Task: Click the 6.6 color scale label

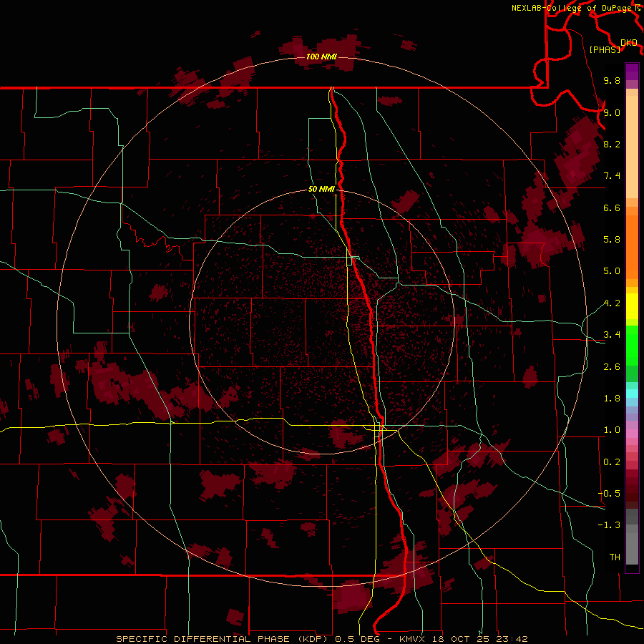Action: click(x=612, y=208)
